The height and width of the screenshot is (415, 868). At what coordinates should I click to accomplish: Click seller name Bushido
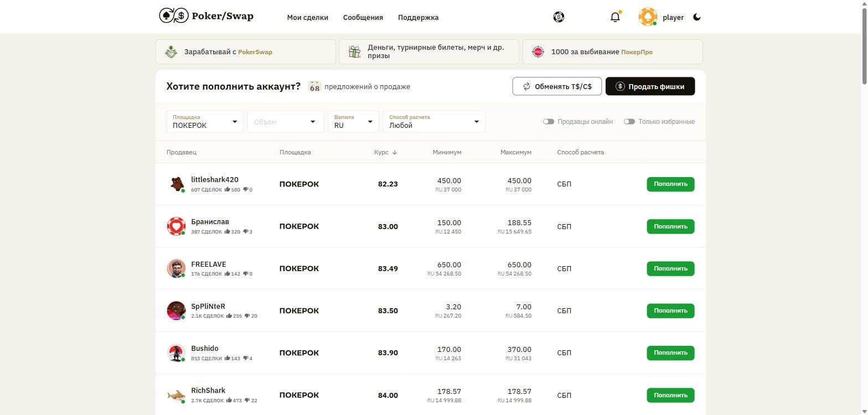pos(205,348)
